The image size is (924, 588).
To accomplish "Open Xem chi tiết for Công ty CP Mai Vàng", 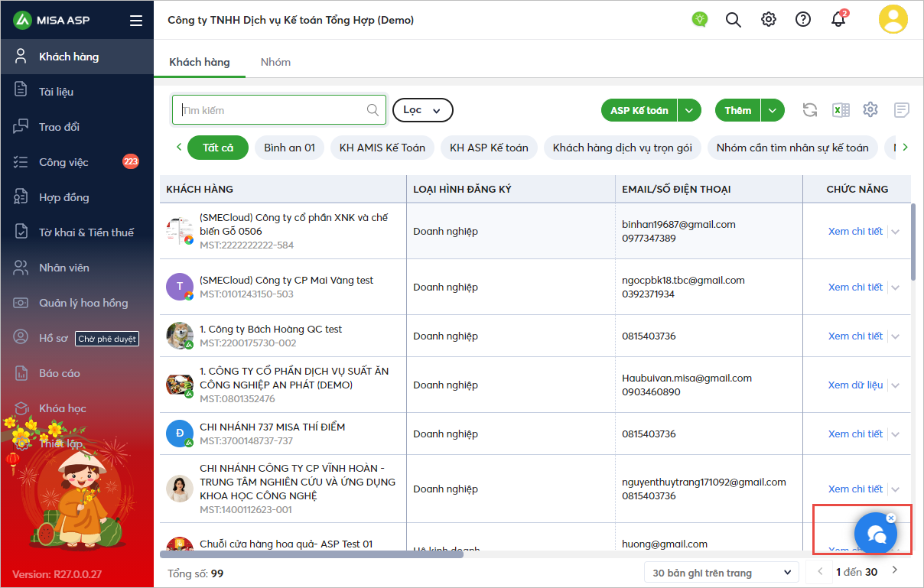I will point(855,287).
